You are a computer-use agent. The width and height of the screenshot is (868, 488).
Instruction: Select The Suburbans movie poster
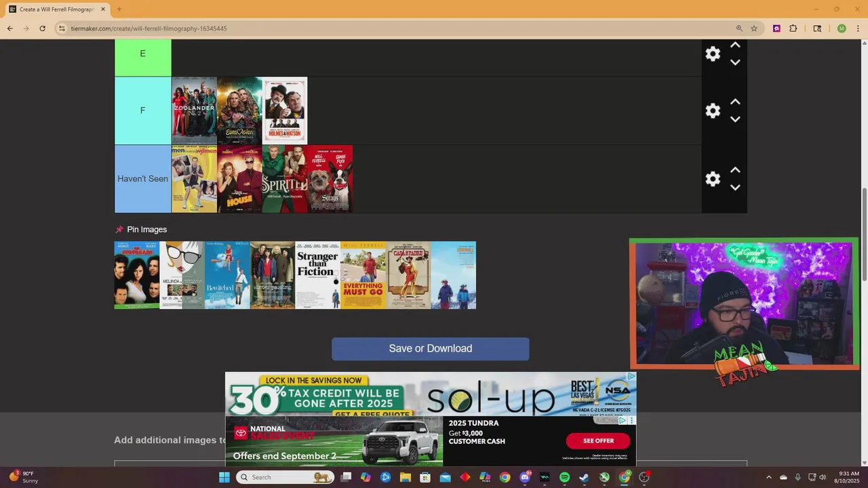[137, 275]
